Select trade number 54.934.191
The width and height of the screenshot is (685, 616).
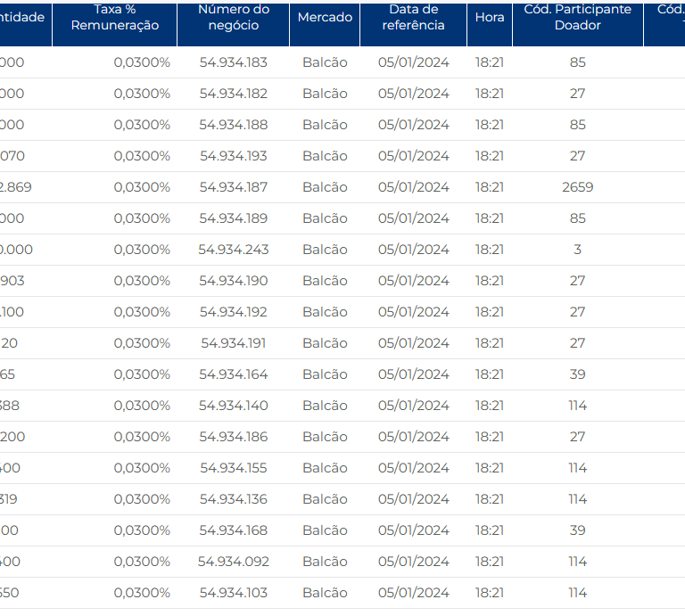234,343
